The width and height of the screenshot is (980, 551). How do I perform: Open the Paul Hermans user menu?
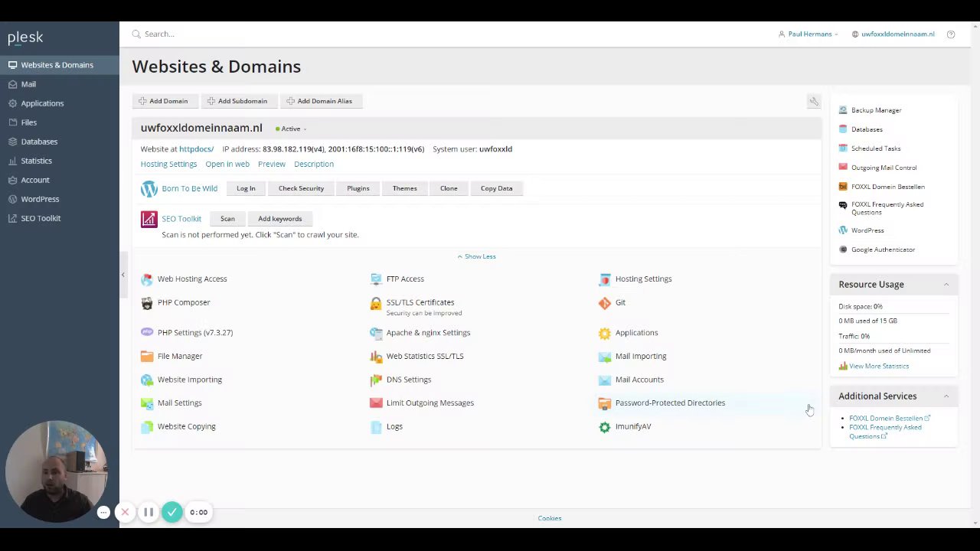click(x=808, y=34)
